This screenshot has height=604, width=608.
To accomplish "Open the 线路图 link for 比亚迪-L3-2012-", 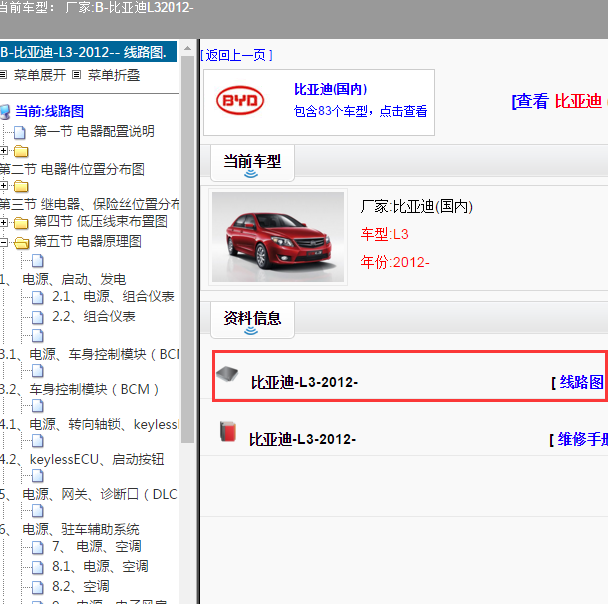I will click(x=581, y=382).
